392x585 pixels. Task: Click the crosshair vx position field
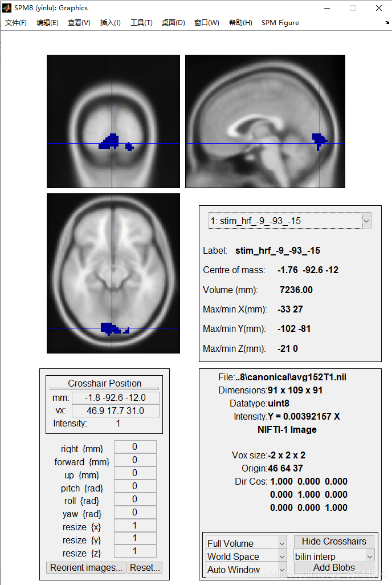click(x=115, y=411)
